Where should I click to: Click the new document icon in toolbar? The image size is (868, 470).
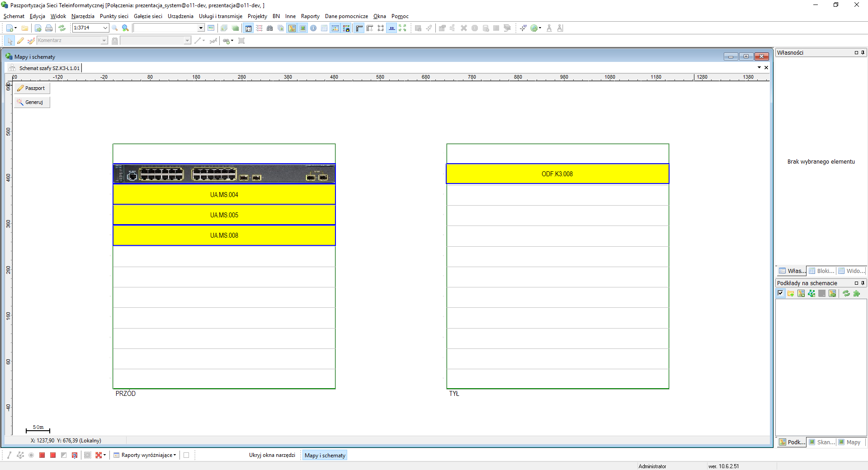pos(9,28)
